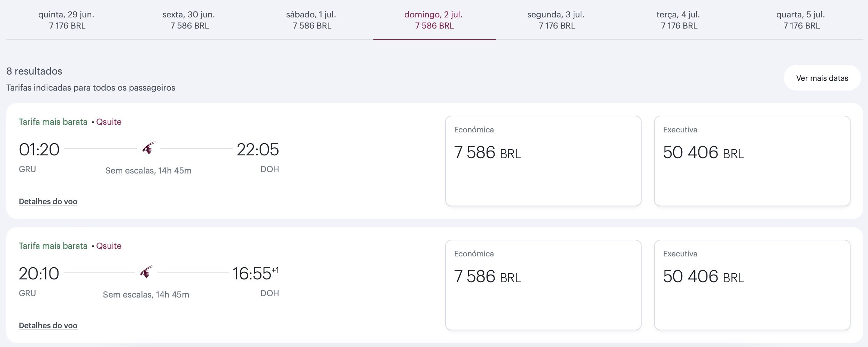Screen dimensions: 868x347
Task: Select Executiva fare on the 01:20 flight
Action: 752,161
